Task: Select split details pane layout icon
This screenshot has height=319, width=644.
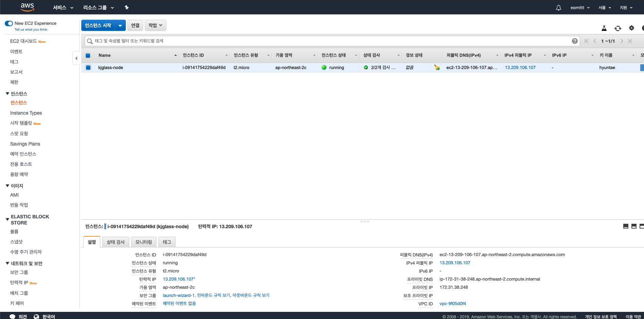Action: point(634,226)
